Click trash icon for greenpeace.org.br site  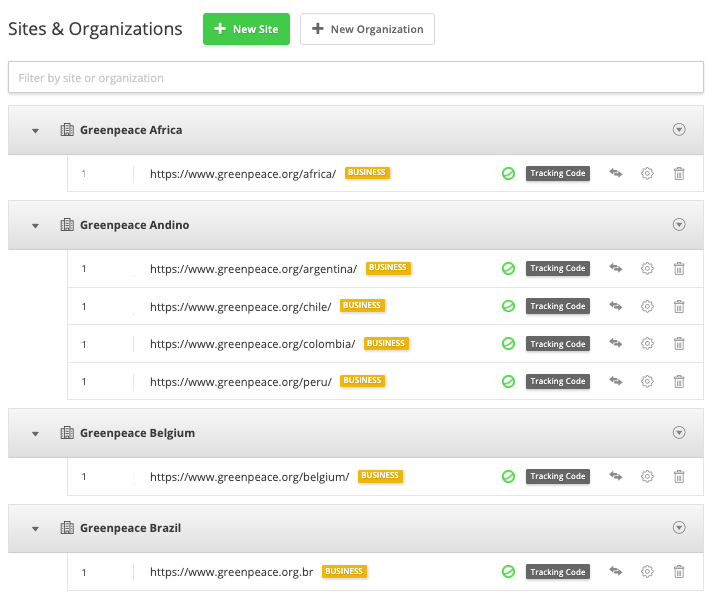679,572
